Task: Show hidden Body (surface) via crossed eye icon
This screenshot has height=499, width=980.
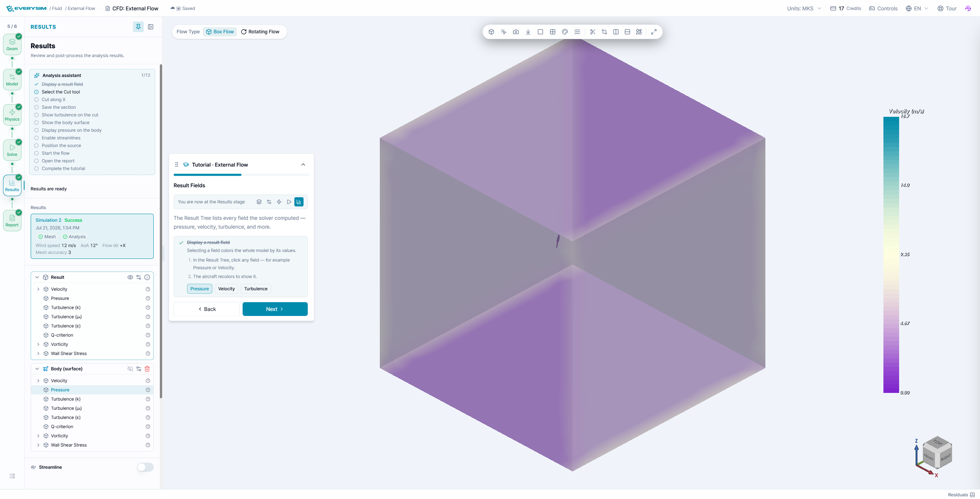Action: pos(130,369)
